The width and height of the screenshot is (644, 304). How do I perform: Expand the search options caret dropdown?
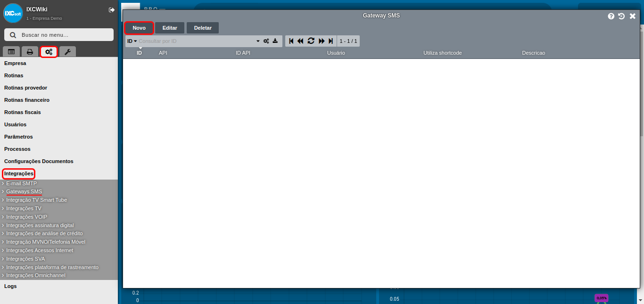click(x=258, y=41)
